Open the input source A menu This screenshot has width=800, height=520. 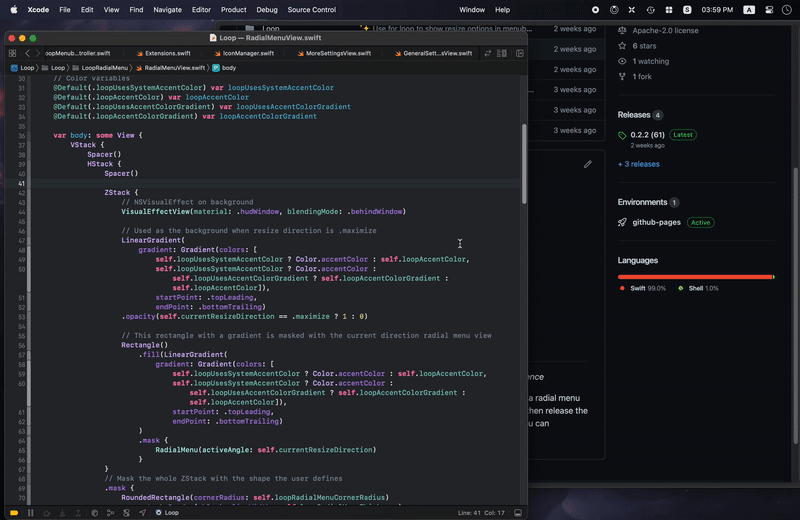click(749, 10)
